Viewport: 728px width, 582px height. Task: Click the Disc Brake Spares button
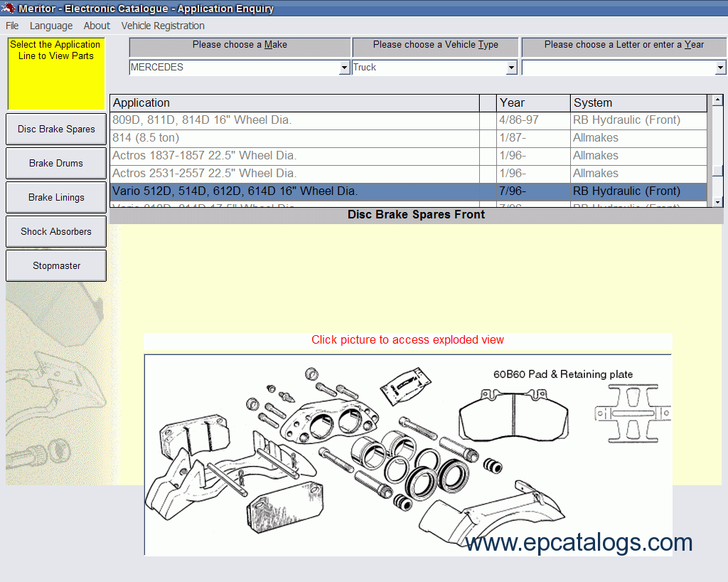point(56,129)
